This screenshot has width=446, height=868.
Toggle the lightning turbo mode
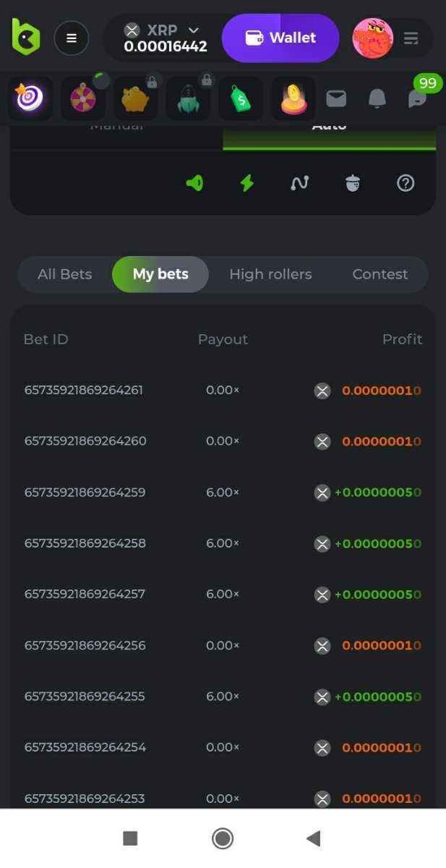(247, 184)
